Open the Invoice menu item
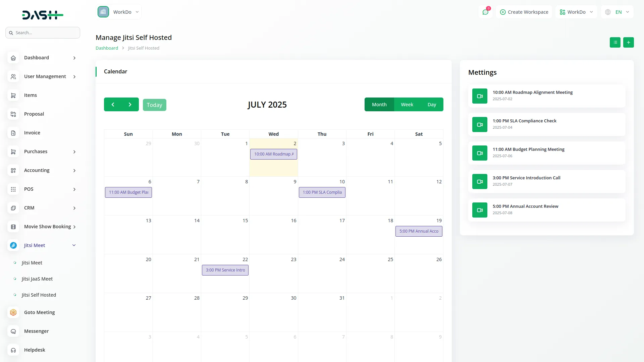Viewport: 644px width, 362px height. [x=32, y=133]
